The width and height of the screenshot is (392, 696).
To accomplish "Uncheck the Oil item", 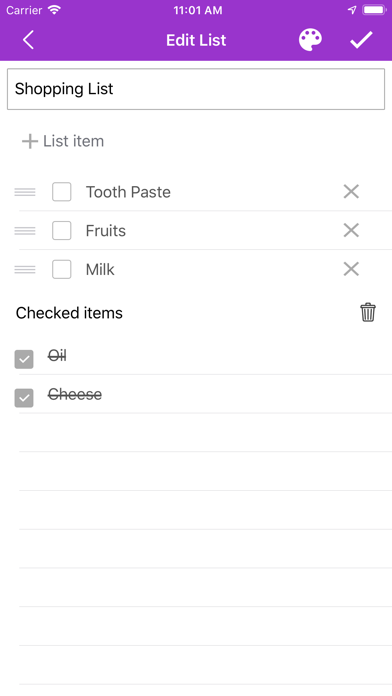I will (x=24, y=359).
